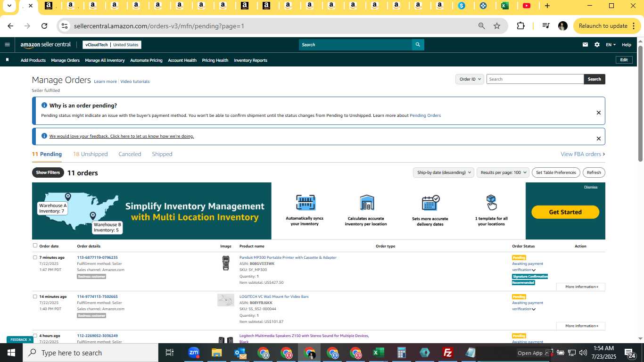
Task: Click Set Table Preferences button
Action: (x=556, y=173)
